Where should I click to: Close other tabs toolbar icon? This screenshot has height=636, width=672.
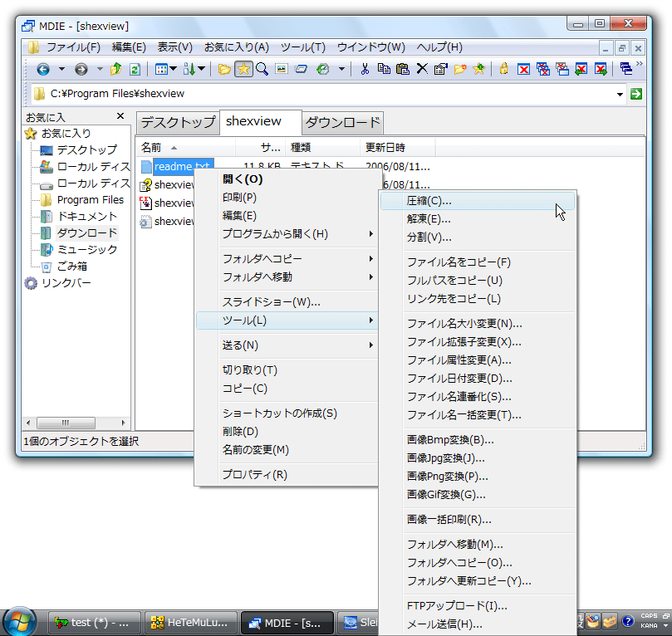point(543,69)
